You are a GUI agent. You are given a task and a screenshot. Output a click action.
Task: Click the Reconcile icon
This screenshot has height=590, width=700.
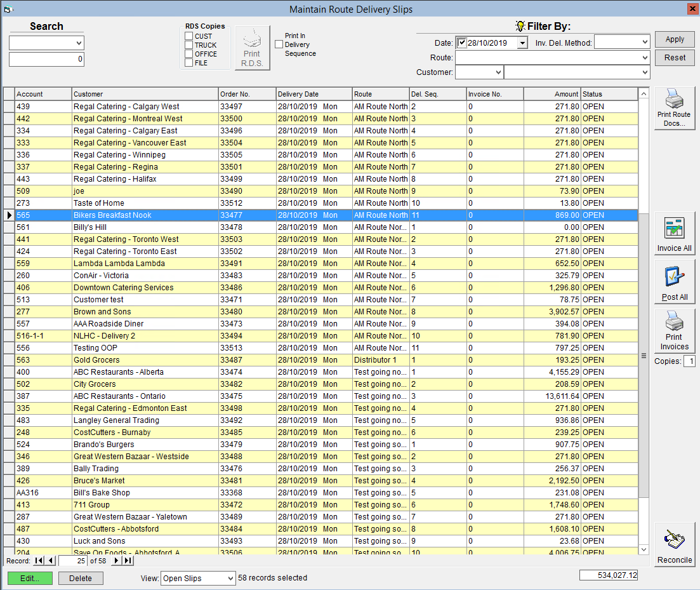tap(674, 539)
